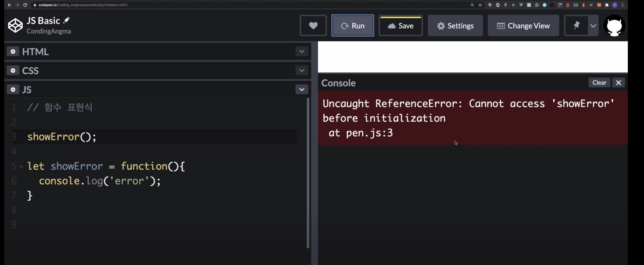
Task: Click the heart Love button
Action: 313,25
